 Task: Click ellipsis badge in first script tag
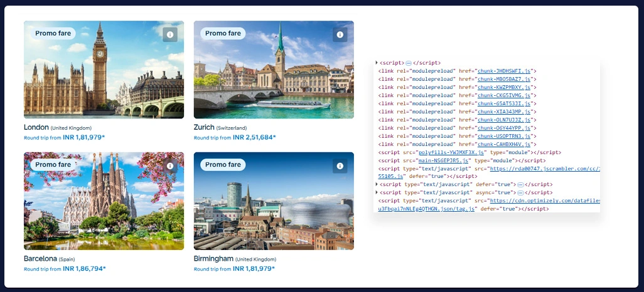(409, 63)
